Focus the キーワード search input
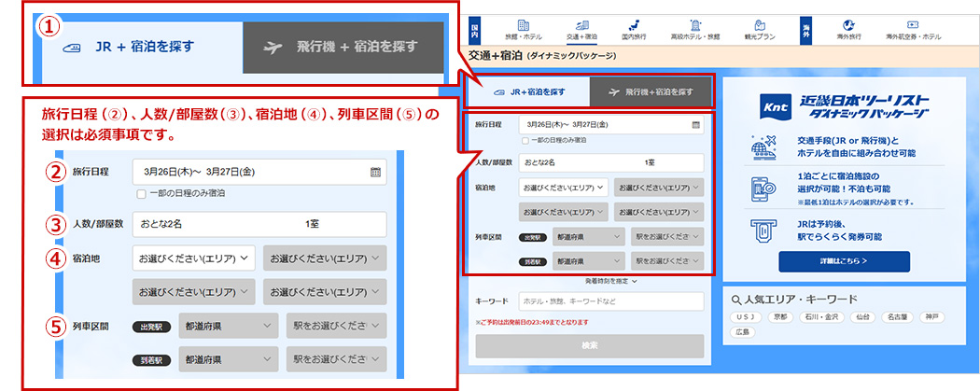 tap(611, 301)
